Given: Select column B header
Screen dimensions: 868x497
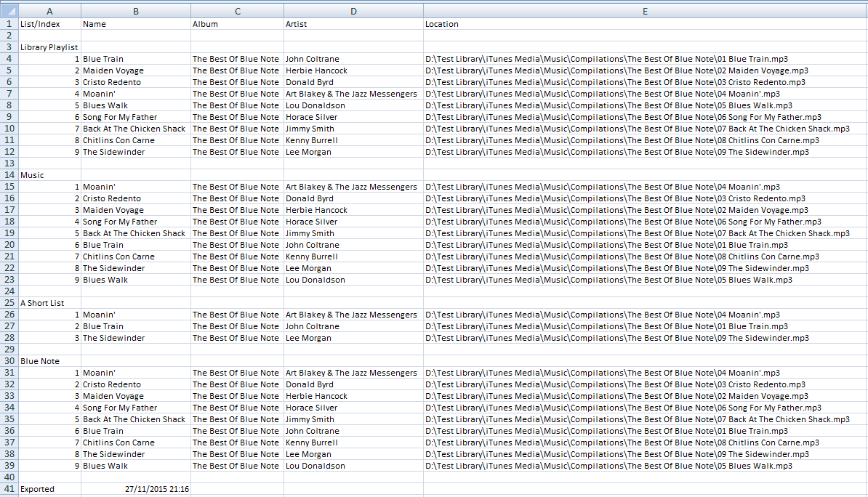Looking at the screenshot, I should coord(136,11).
